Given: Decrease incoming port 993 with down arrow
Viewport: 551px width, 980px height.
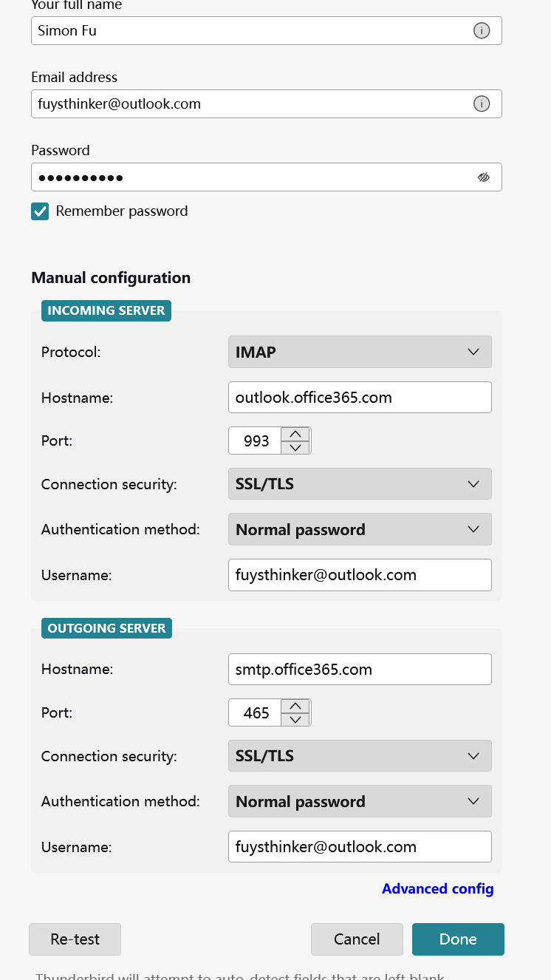Looking at the screenshot, I should click(295, 447).
